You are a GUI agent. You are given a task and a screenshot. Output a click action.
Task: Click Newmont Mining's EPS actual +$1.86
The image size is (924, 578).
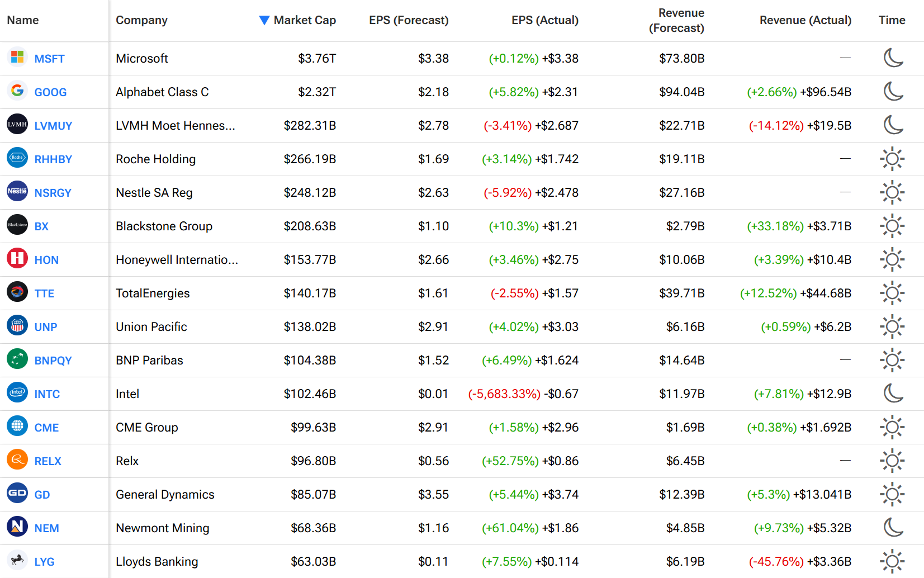point(561,528)
